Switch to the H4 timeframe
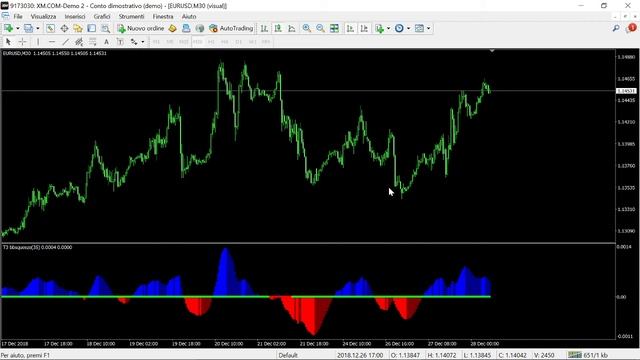 click(x=225, y=42)
